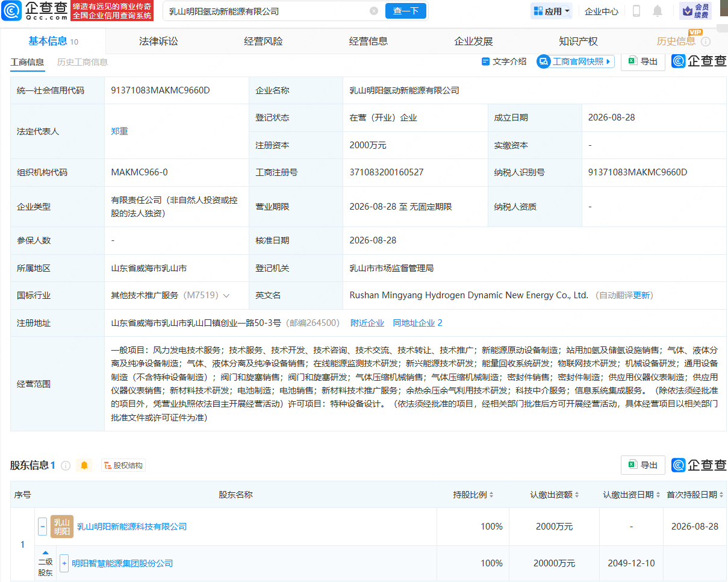Image resolution: width=728 pixels, height=582 pixels.
Task: Clear the search box text
Action: coord(374,11)
